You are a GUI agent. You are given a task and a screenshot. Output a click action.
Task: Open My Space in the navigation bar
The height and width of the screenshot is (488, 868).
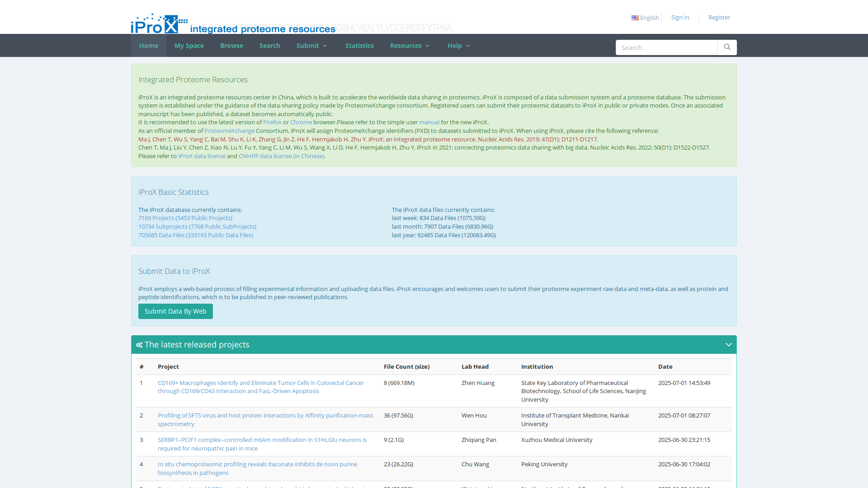[189, 46]
